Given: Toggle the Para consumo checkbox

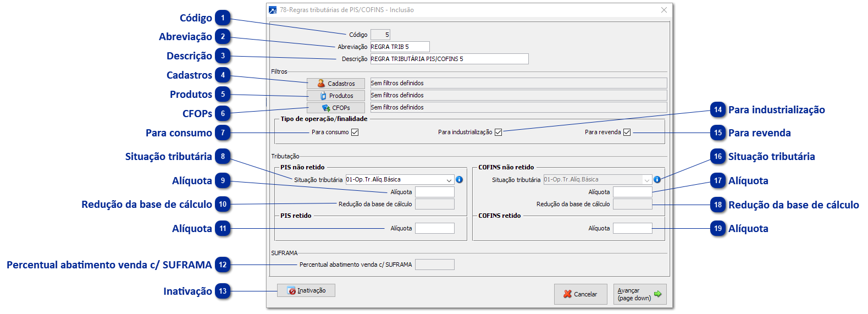Looking at the screenshot, I should [355, 132].
